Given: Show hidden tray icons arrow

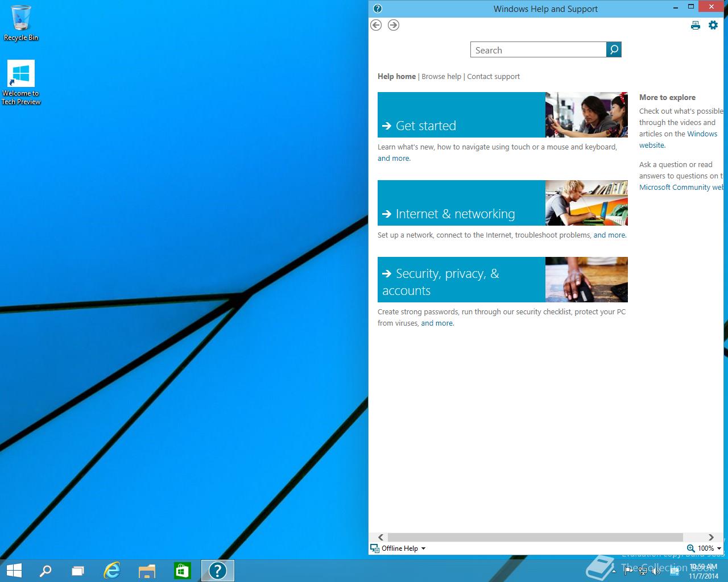Looking at the screenshot, I should [x=614, y=571].
